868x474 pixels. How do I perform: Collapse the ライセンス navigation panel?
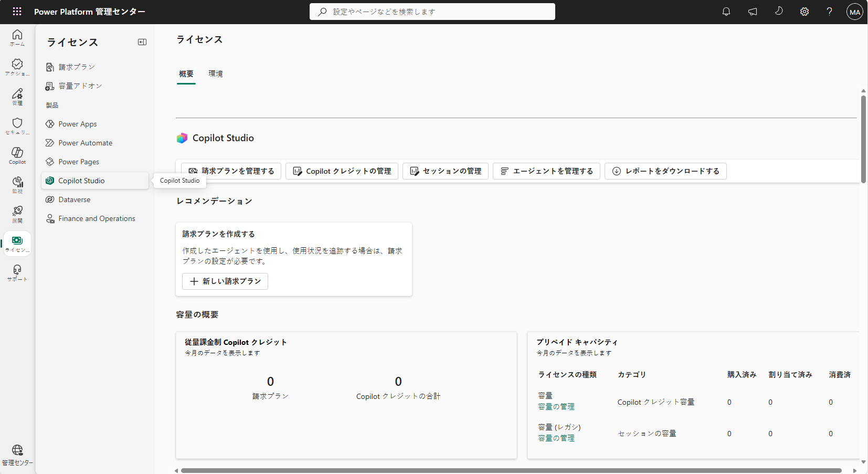click(x=142, y=42)
